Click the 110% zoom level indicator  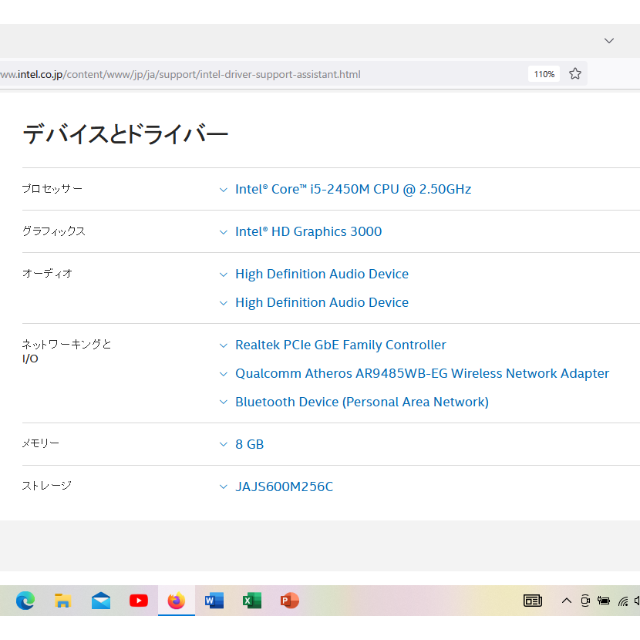544,74
